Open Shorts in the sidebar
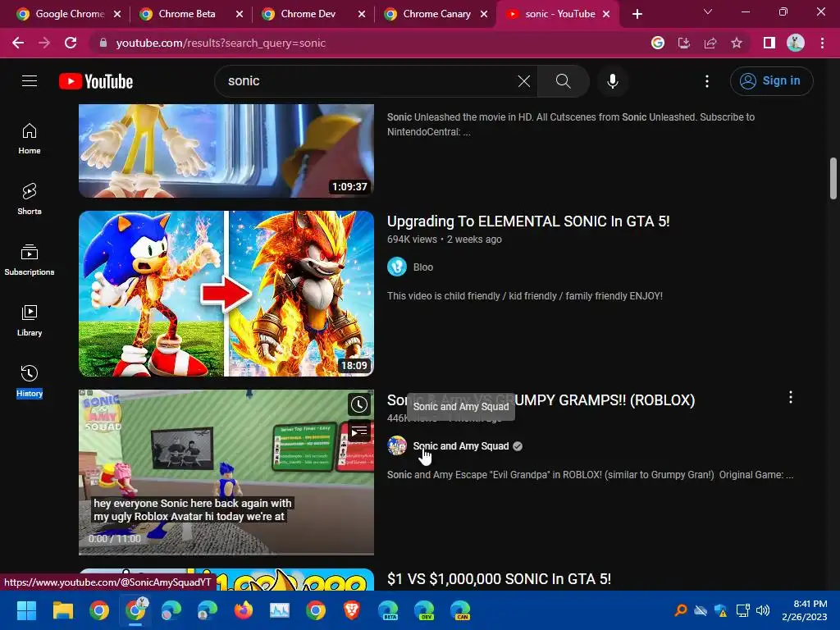This screenshot has height=630, width=840. (x=30, y=199)
